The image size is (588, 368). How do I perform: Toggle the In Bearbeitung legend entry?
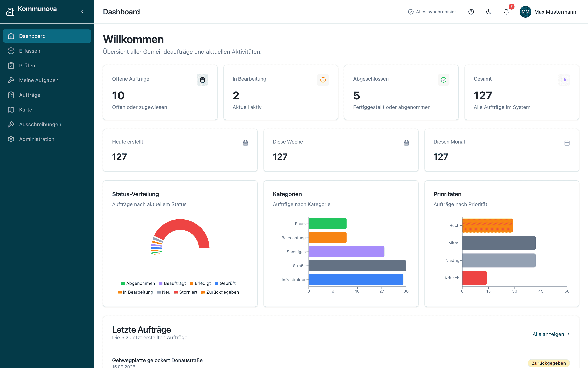click(x=136, y=292)
